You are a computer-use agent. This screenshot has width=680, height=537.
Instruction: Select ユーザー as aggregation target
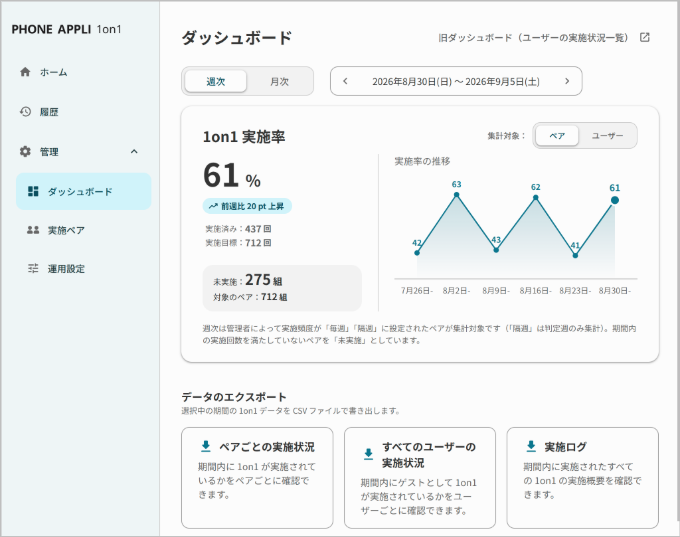click(607, 136)
